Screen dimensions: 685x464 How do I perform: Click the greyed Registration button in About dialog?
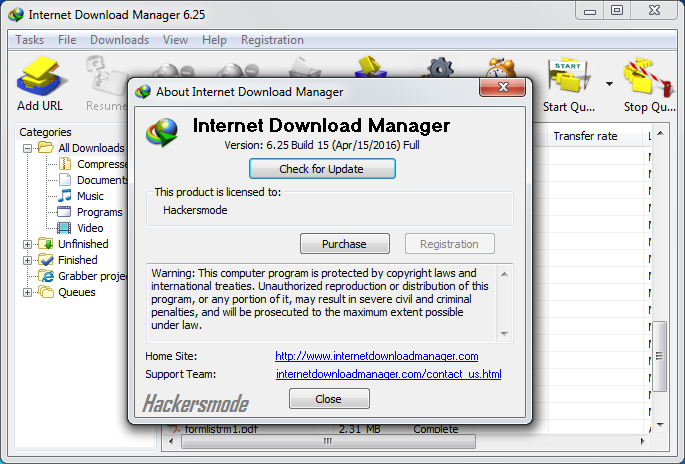450,244
